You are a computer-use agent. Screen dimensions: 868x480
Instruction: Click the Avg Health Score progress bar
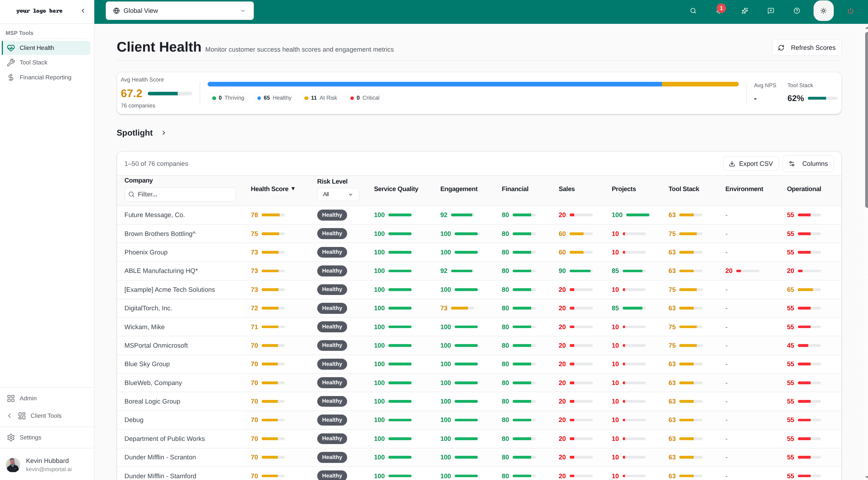[169, 94]
